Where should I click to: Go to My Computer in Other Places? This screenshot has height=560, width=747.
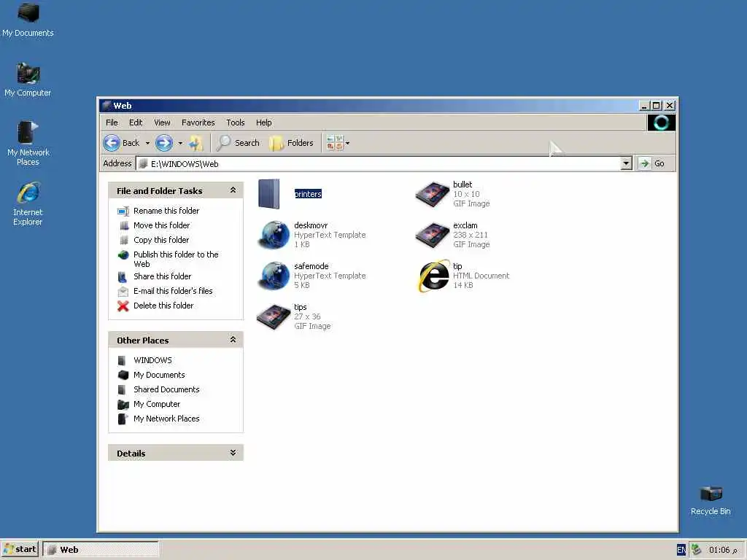(x=157, y=404)
